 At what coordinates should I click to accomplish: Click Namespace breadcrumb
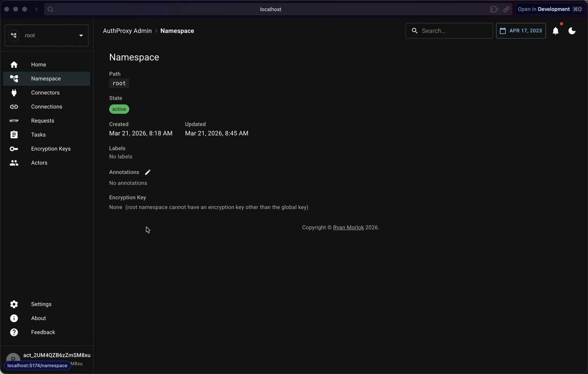coord(177,31)
